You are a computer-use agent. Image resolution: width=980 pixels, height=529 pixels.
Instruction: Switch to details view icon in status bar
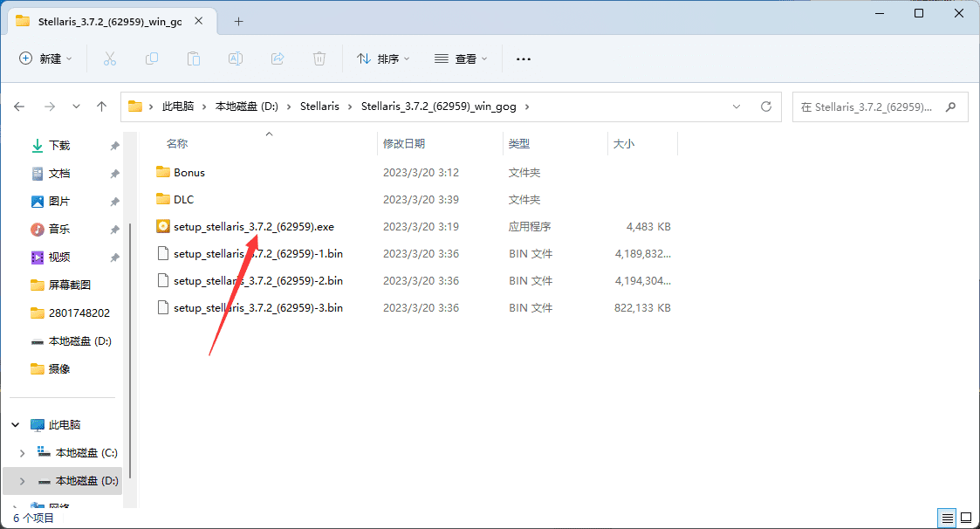[x=948, y=518]
